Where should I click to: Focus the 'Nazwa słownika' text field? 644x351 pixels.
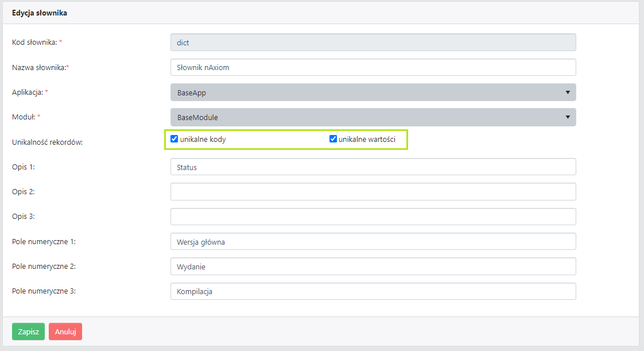pos(373,67)
